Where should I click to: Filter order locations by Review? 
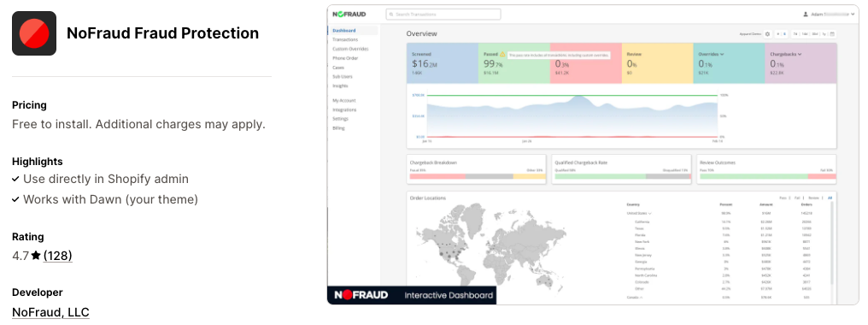click(813, 198)
